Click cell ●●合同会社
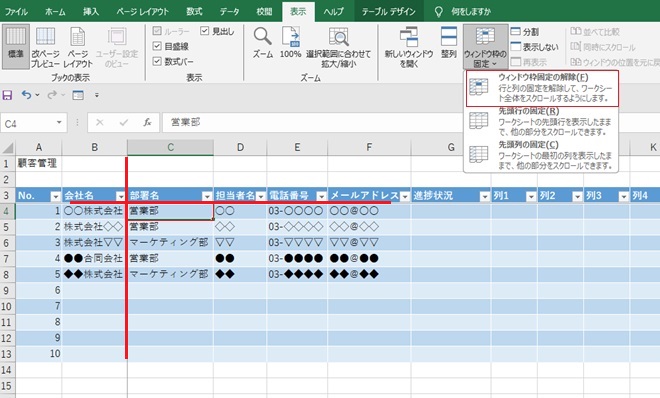The width and height of the screenshot is (660, 398). (x=94, y=258)
